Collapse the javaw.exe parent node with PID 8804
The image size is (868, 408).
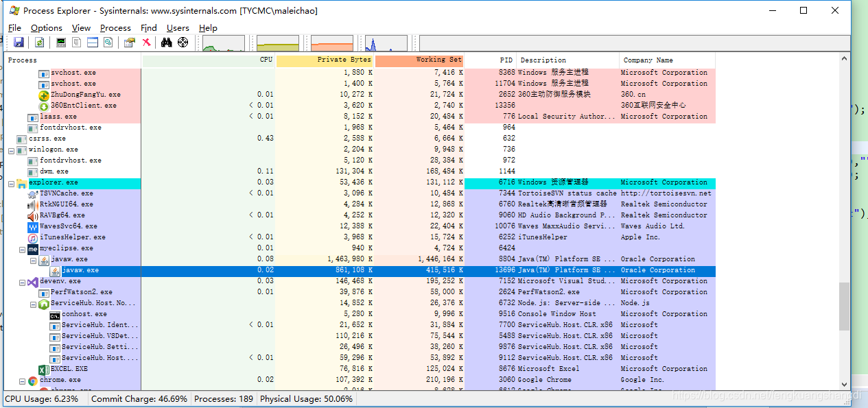[34, 259]
